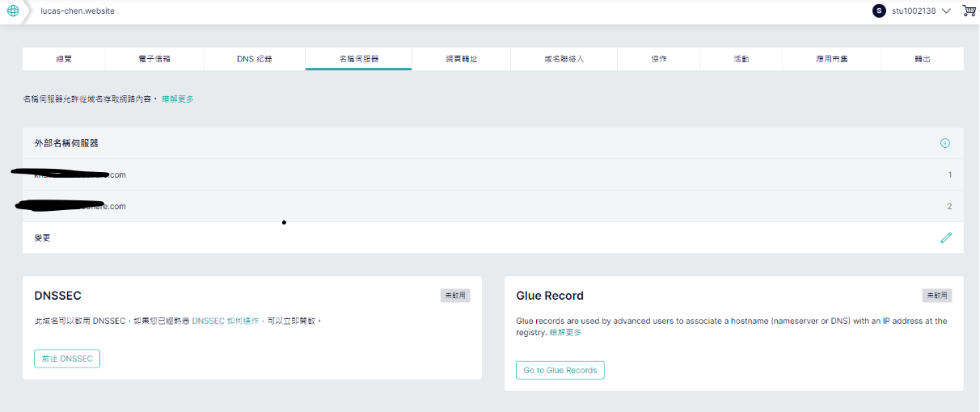Screen dimensions: 980x412
Task: Click the globe icon beside lucas-chen.website
Action: click(13, 11)
